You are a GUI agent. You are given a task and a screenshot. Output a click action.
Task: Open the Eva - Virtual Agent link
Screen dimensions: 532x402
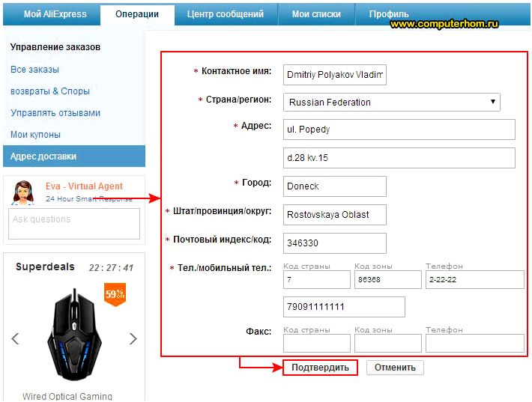tap(84, 186)
